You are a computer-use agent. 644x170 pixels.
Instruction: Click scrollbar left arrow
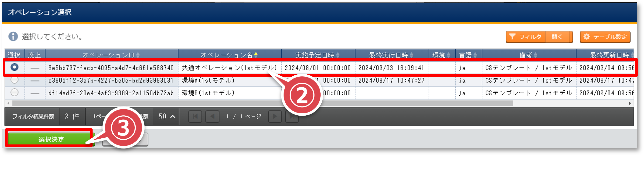9,103
